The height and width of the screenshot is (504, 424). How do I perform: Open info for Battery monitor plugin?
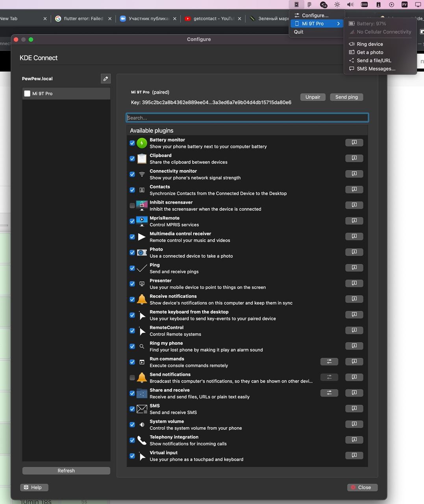point(354,143)
